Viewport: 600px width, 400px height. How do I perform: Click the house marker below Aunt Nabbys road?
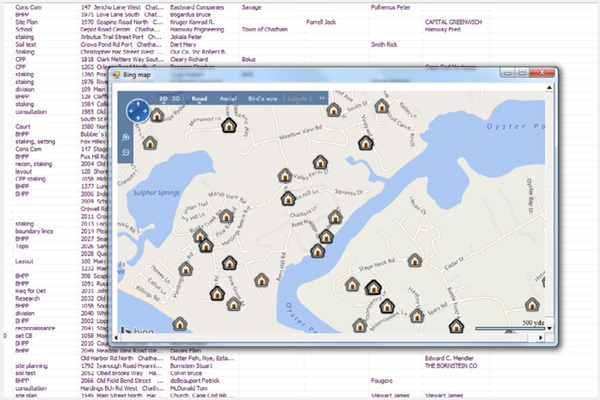pos(326,236)
